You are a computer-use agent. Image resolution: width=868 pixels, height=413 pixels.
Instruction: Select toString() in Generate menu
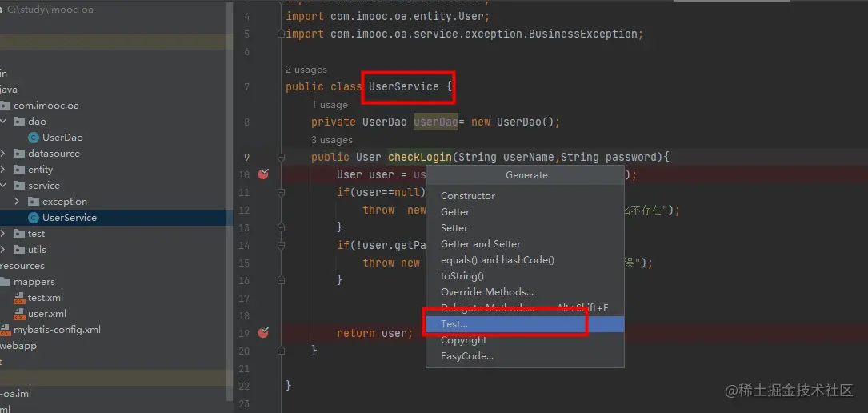(x=462, y=276)
